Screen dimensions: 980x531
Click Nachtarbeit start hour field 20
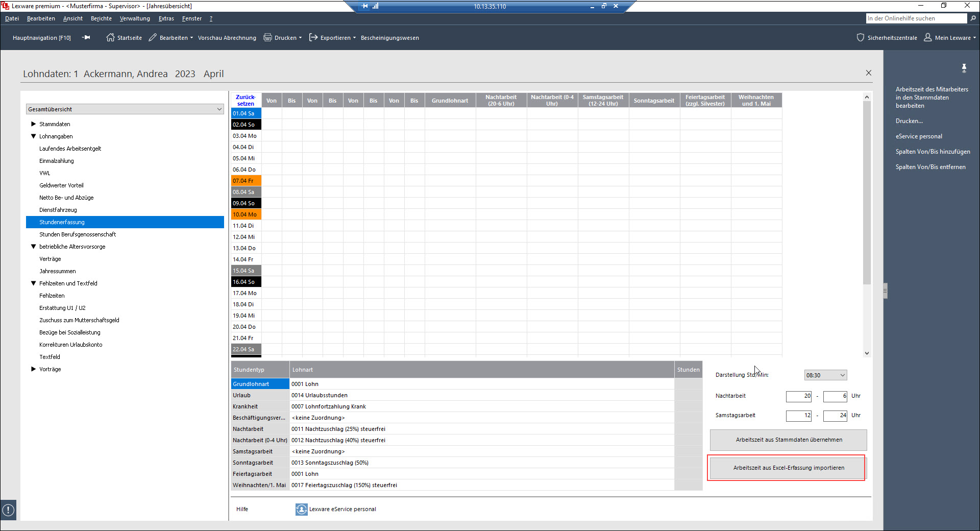[x=799, y=396]
